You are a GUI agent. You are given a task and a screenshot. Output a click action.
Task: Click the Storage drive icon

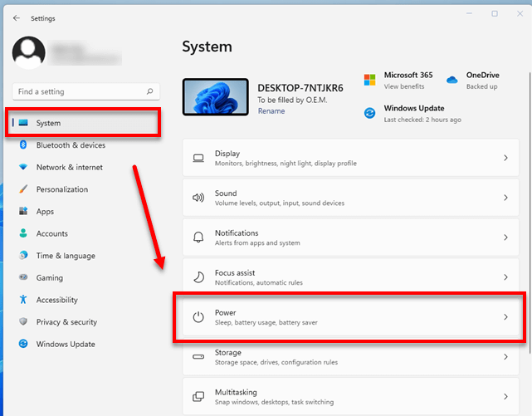tap(198, 356)
